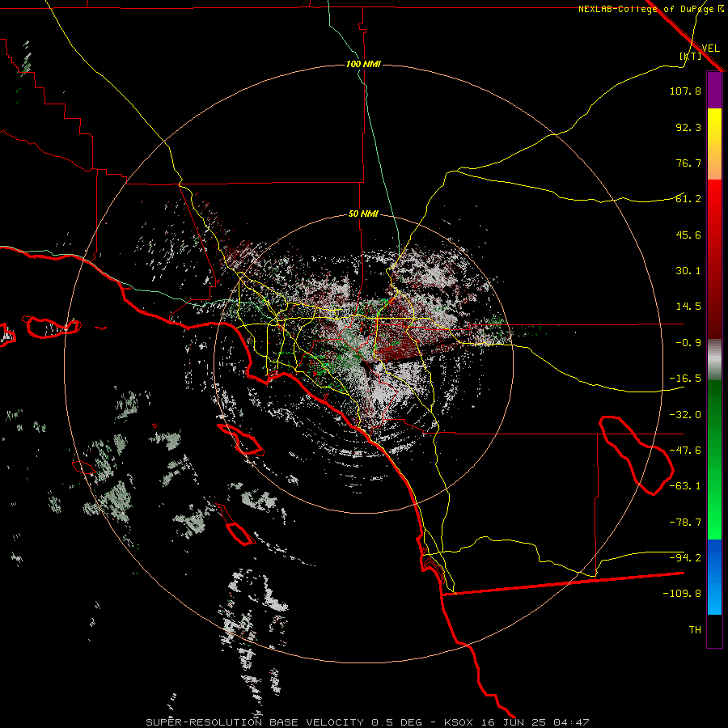Click the -32.0 color scale value
The width and height of the screenshot is (728, 728).
point(685,415)
